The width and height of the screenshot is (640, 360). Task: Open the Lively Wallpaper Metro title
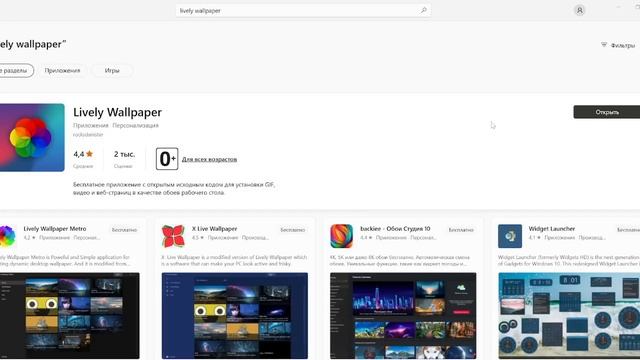55,229
